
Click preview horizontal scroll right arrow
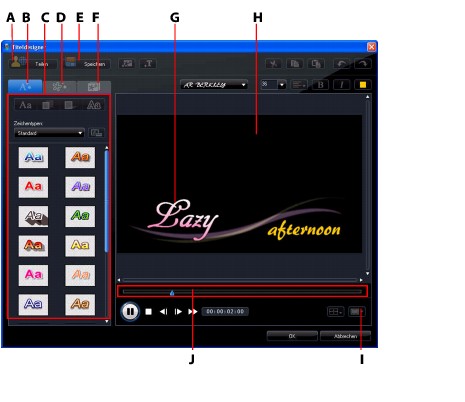(x=361, y=280)
